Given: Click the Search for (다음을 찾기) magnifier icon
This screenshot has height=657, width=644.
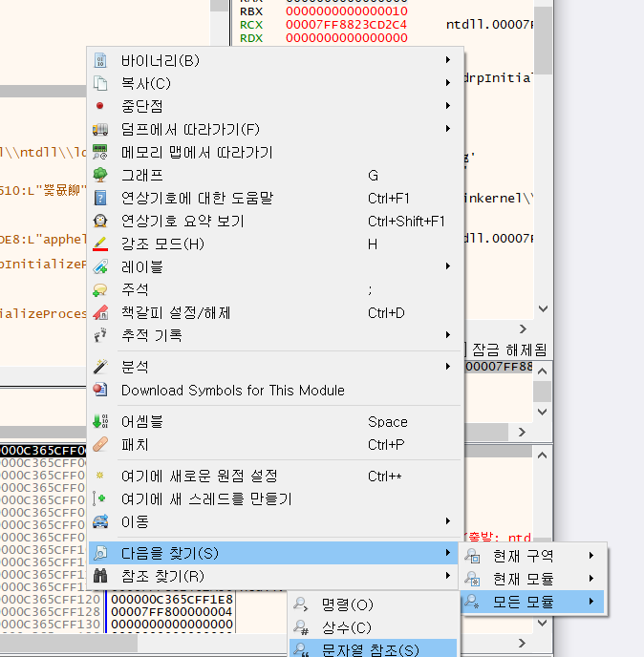Looking at the screenshot, I should tap(100, 553).
